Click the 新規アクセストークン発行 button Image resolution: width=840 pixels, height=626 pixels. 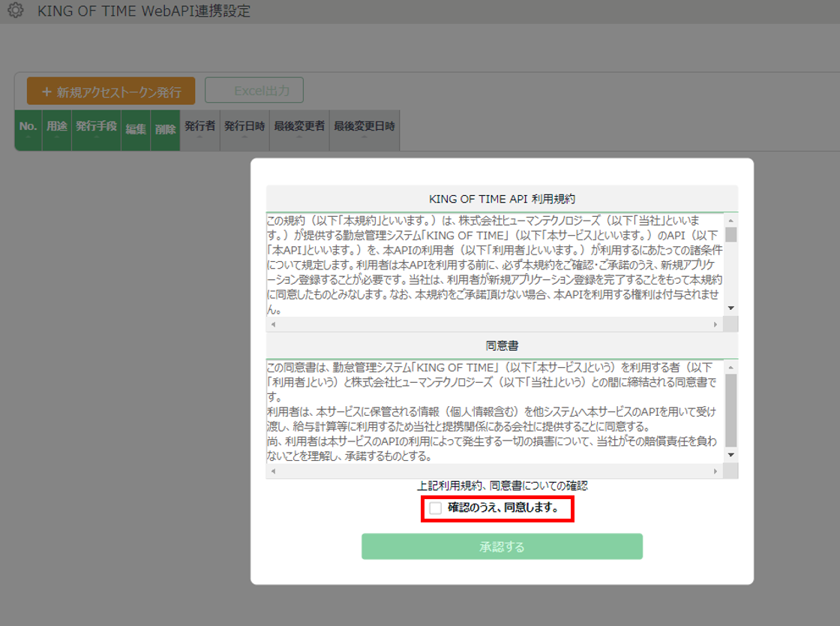(111, 91)
